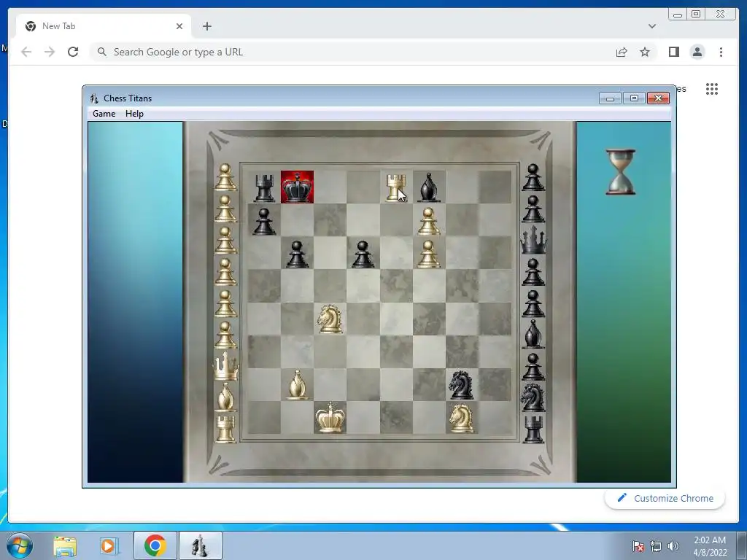Open the Google apps grid
Viewport: 747px width, 560px height.
click(x=712, y=89)
